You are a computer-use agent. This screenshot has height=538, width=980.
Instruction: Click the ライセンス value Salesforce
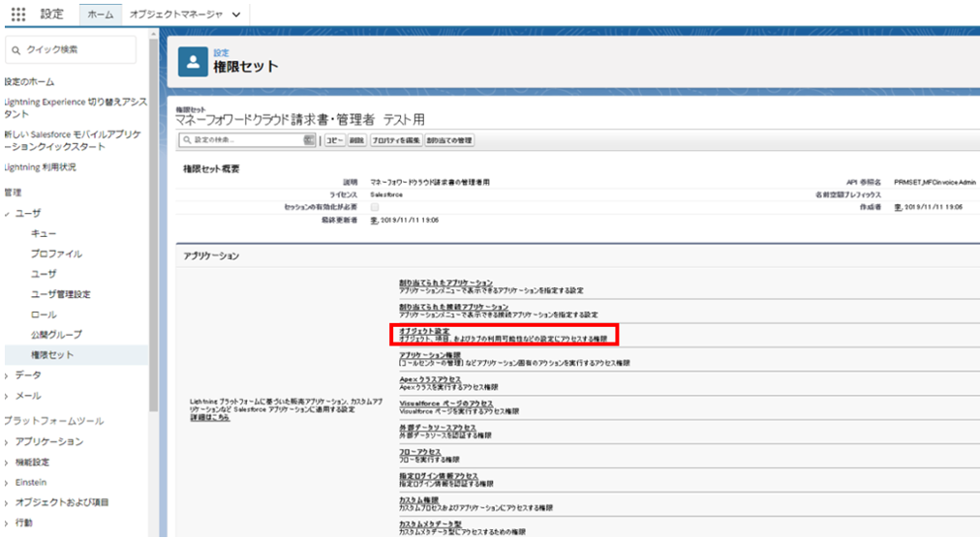(x=386, y=194)
